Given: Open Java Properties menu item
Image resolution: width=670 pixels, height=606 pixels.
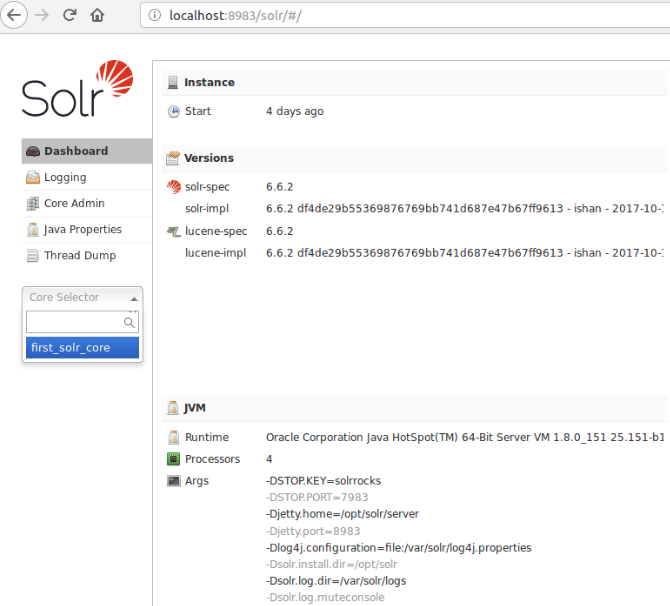Looking at the screenshot, I should [87, 229].
